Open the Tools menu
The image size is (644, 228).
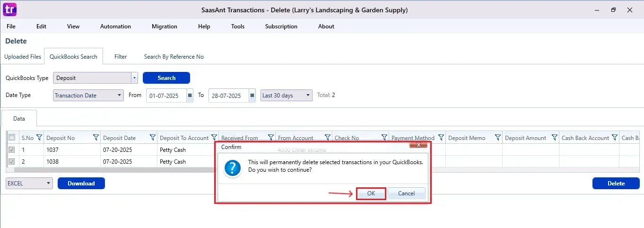click(238, 26)
